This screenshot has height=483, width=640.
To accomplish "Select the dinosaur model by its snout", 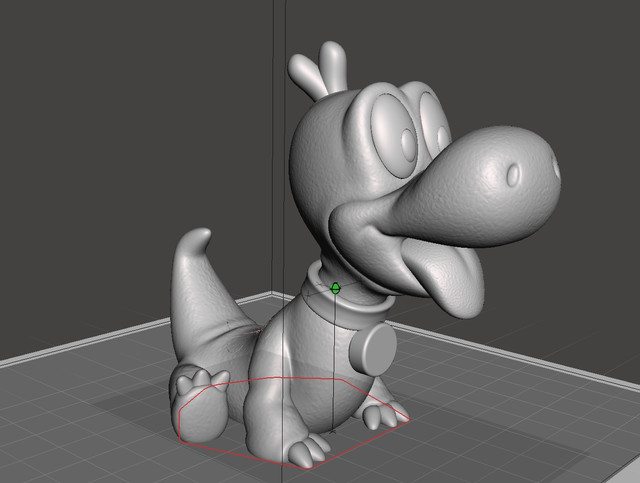I will pos(478,189).
